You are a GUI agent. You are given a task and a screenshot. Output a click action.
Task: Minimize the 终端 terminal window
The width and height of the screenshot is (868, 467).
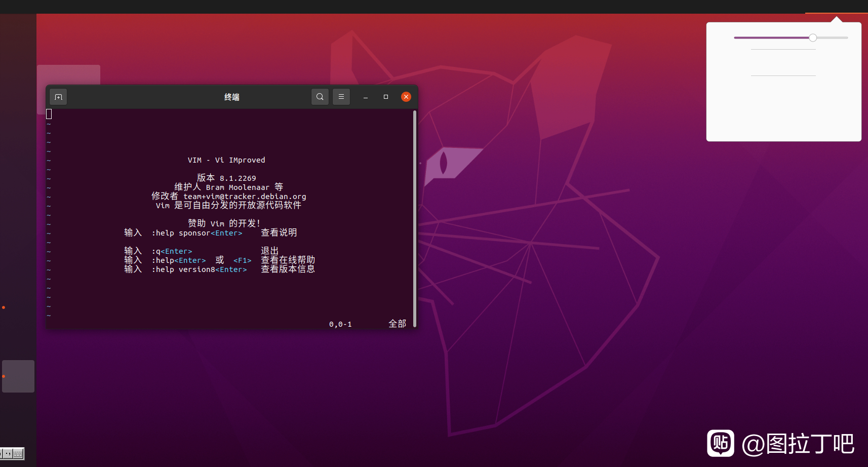[366, 97]
